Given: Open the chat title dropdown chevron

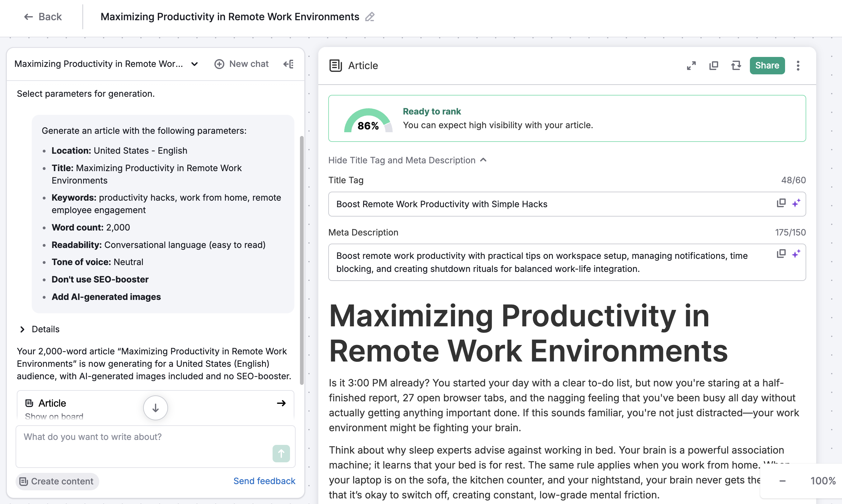Looking at the screenshot, I should pyautogui.click(x=194, y=64).
